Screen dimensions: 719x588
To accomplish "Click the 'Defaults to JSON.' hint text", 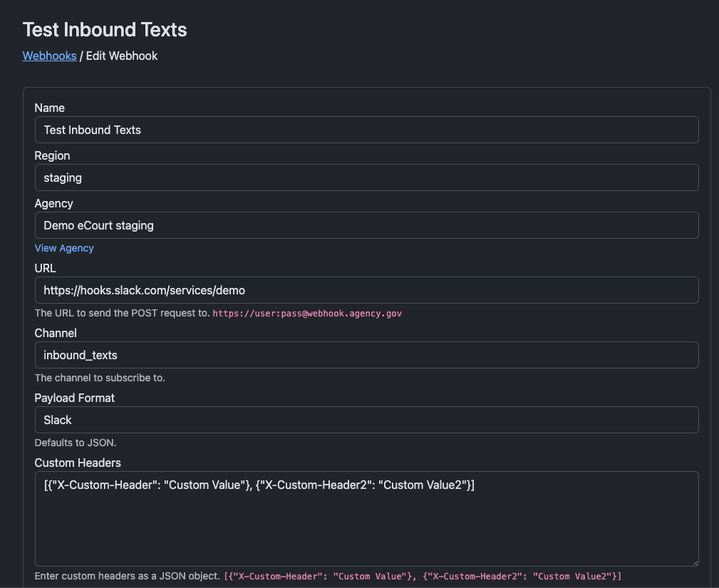I will (76, 443).
